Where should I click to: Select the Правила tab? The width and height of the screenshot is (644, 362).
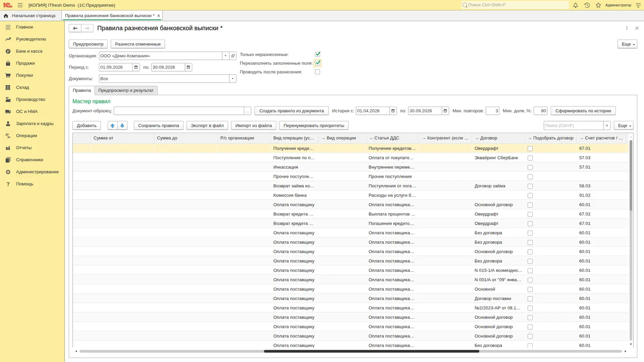tap(82, 90)
